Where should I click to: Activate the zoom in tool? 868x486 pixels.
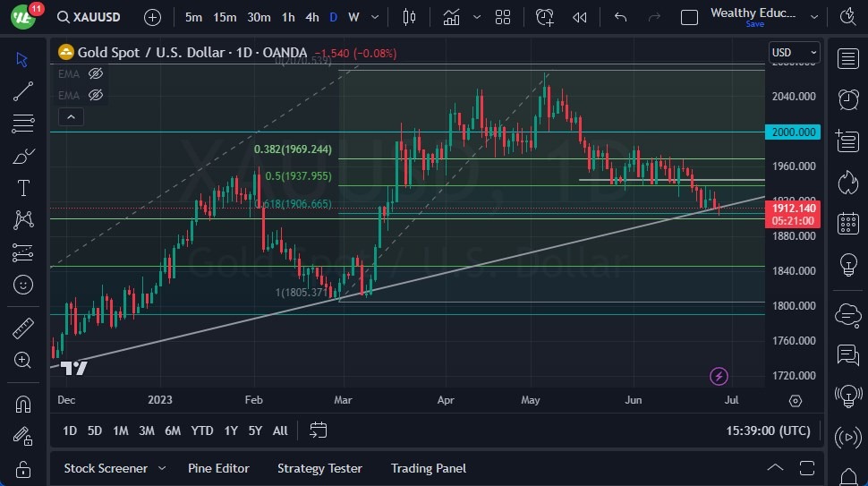tap(22, 361)
